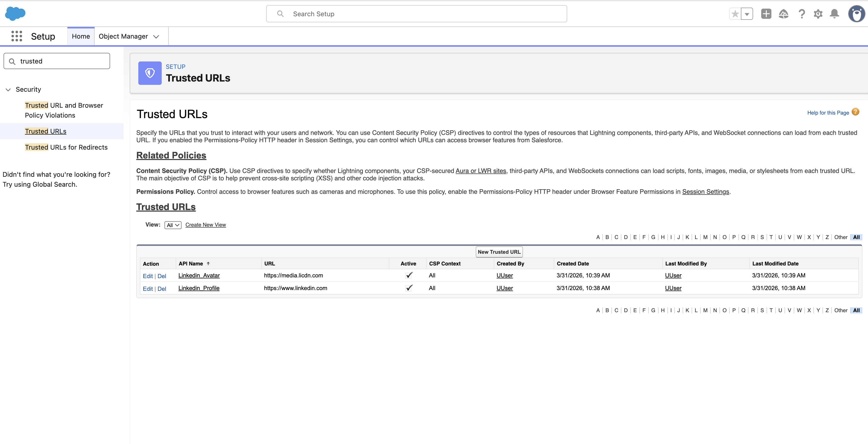Sort by API Name using the arrow icon

[208, 264]
